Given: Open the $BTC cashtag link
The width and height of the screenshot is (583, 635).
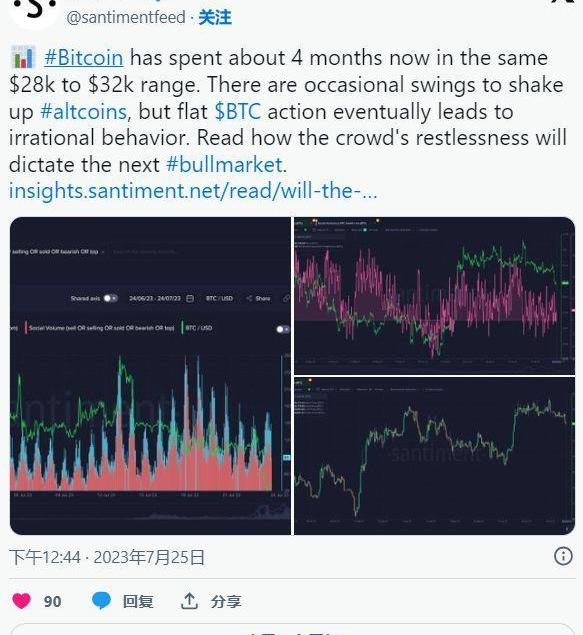Looking at the screenshot, I should [x=238, y=111].
